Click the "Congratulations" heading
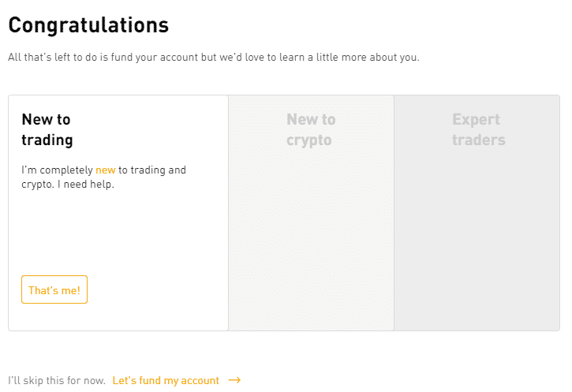The image size is (572, 392). pos(88,25)
